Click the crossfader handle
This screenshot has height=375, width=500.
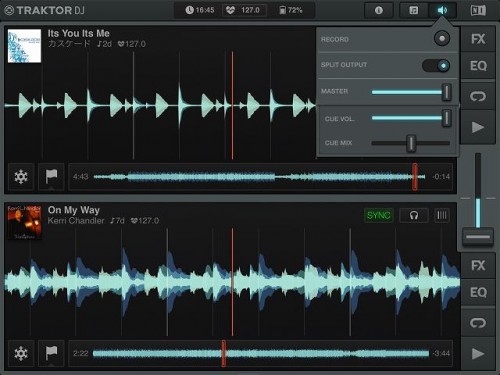coord(478,237)
